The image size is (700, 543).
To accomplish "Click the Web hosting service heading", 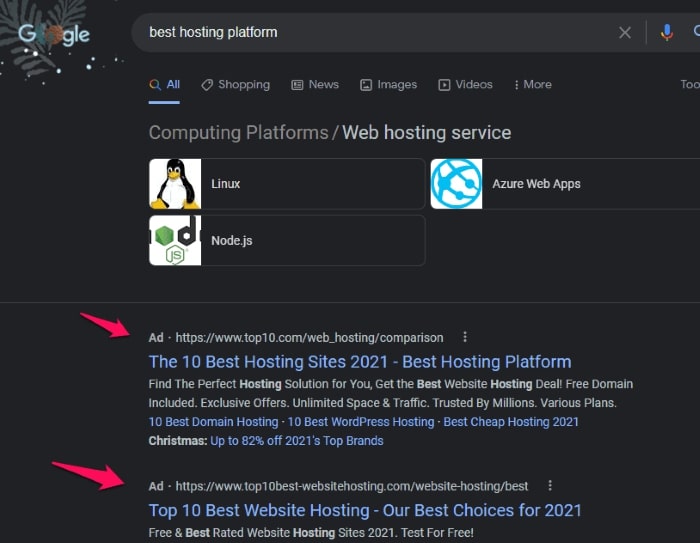I will pos(427,133).
